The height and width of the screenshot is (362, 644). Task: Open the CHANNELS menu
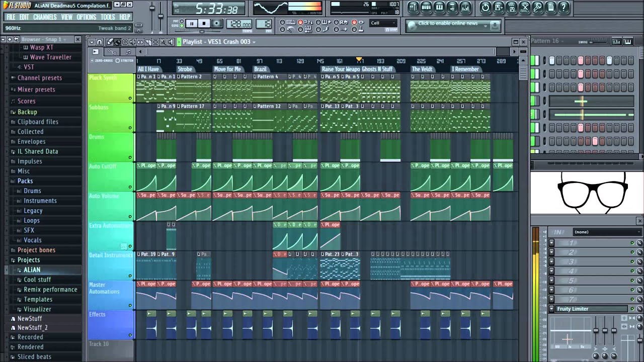point(45,17)
